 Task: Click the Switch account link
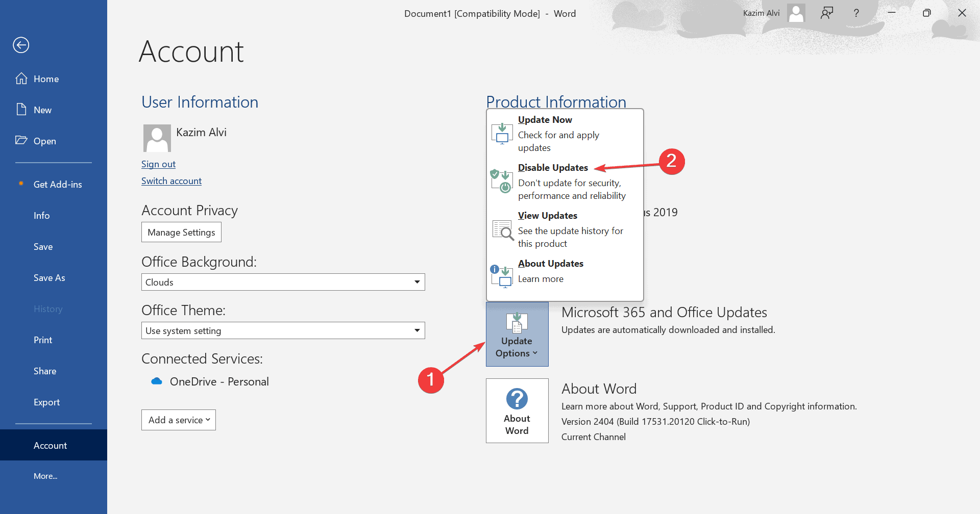click(x=171, y=181)
